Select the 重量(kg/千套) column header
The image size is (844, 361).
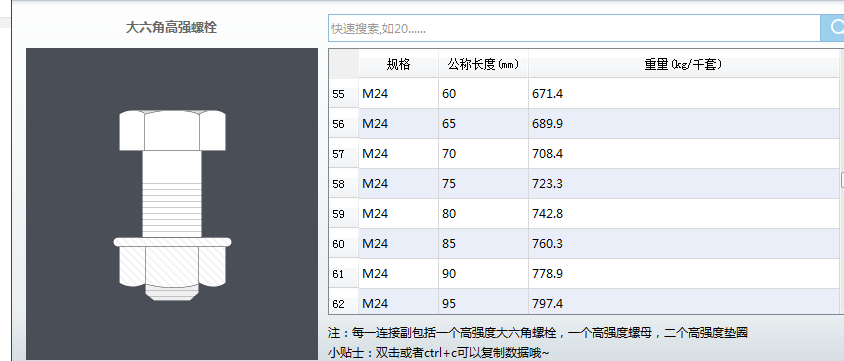tap(684, 64)
